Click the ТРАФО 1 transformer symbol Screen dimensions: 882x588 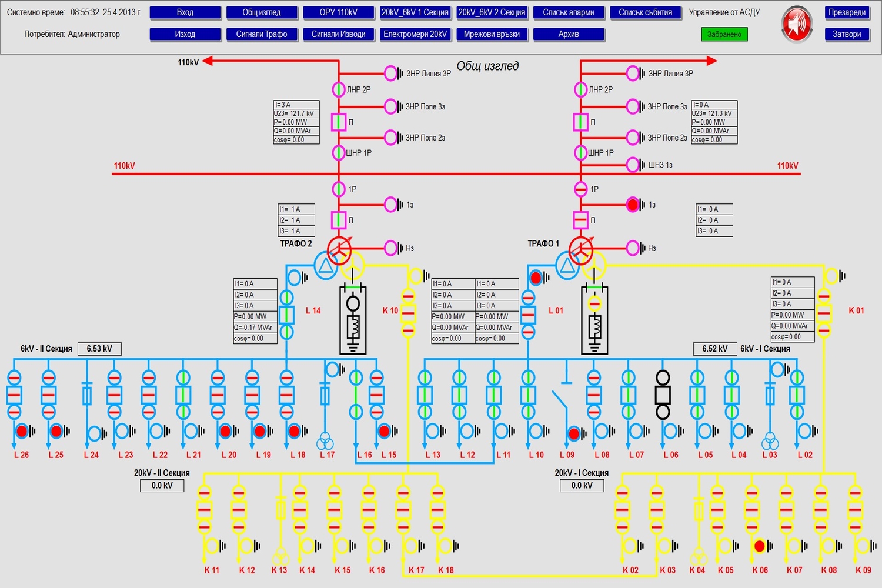[x=581, y=250]
